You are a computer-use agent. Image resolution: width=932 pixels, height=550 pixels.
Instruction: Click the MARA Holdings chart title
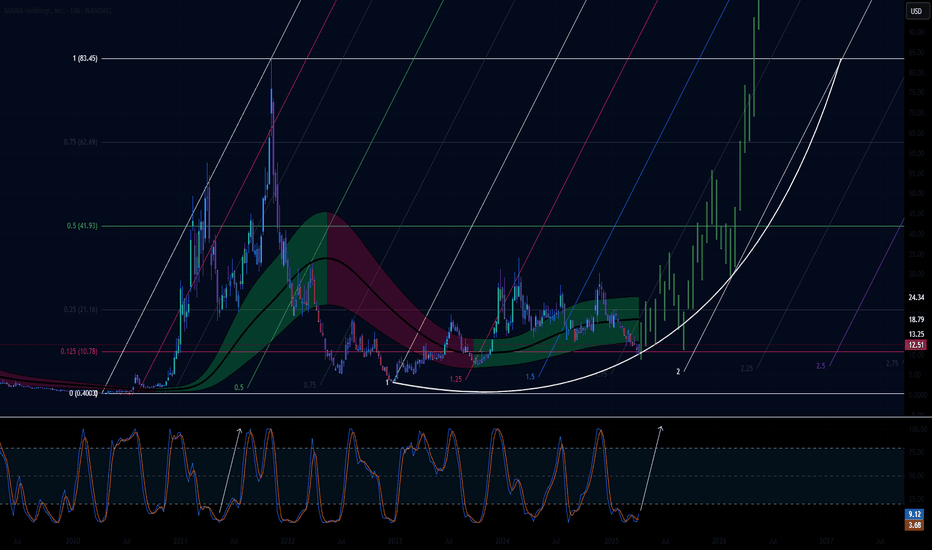coord(56,11)
